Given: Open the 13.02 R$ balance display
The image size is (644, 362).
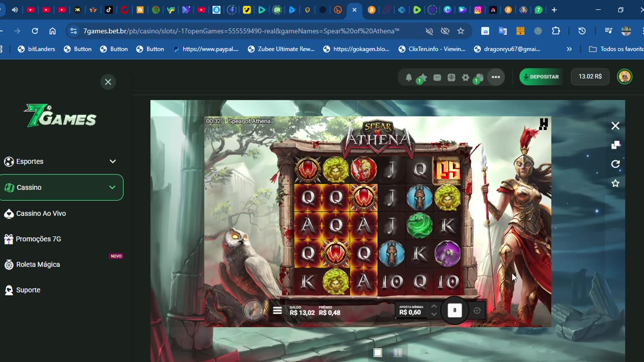Looking at the screenshot, I should pyautogui.click(x=590, y=76).
